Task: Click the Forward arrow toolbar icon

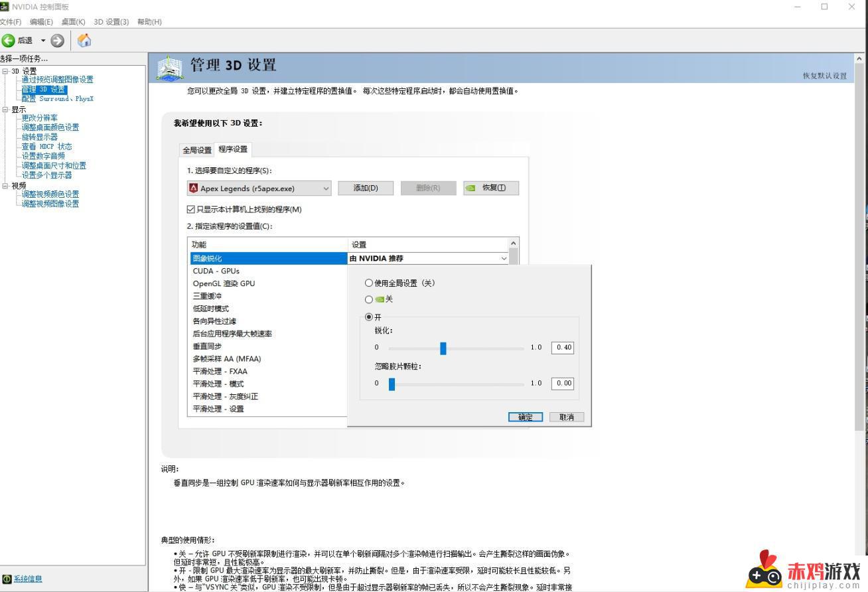Action: click(x=58, y=40)
